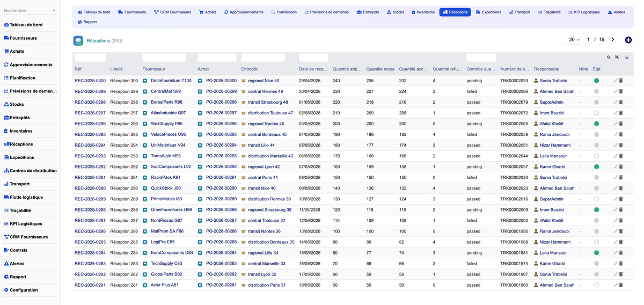This screenshot has height=305, width=644.
Task: Click the Réceptions module icon beside the title
Action: (78, 40)
